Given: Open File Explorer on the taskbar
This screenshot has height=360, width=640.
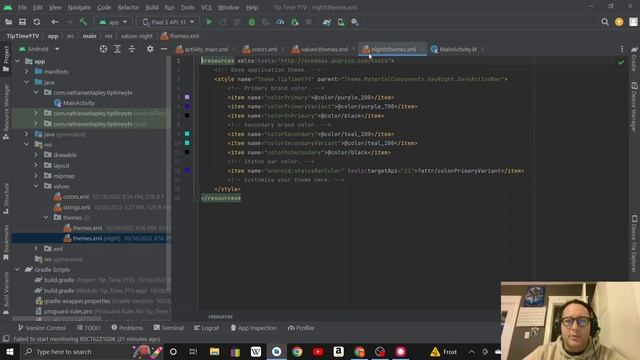Looking at the screenshot, I should (x=214, y=351).
